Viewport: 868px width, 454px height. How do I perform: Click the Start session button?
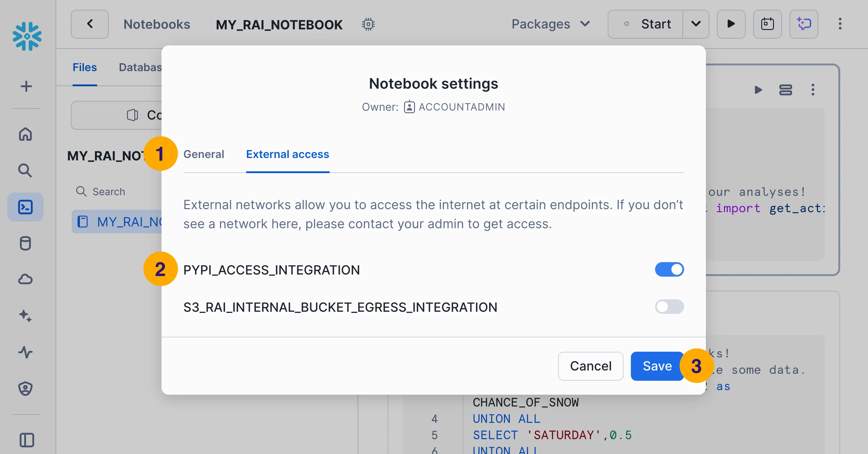tap(645, 24)
